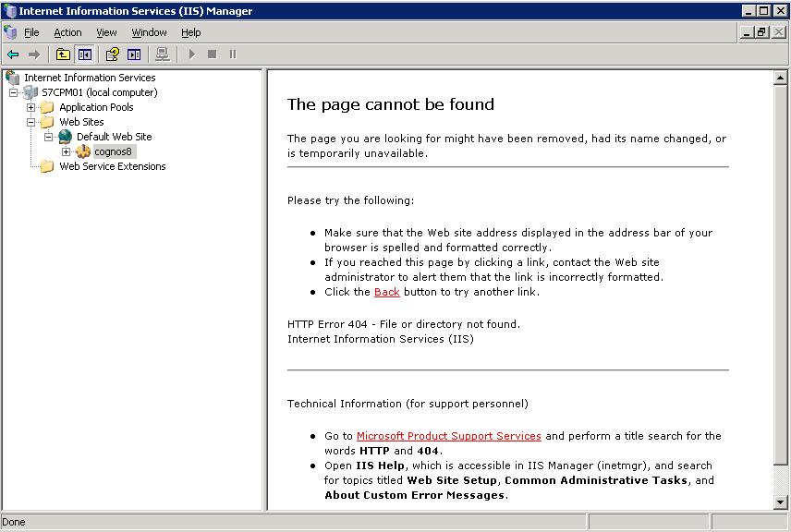Click the scrollbar down arrow in page pane
The image size is (791, 532).
tap(780, 502)
